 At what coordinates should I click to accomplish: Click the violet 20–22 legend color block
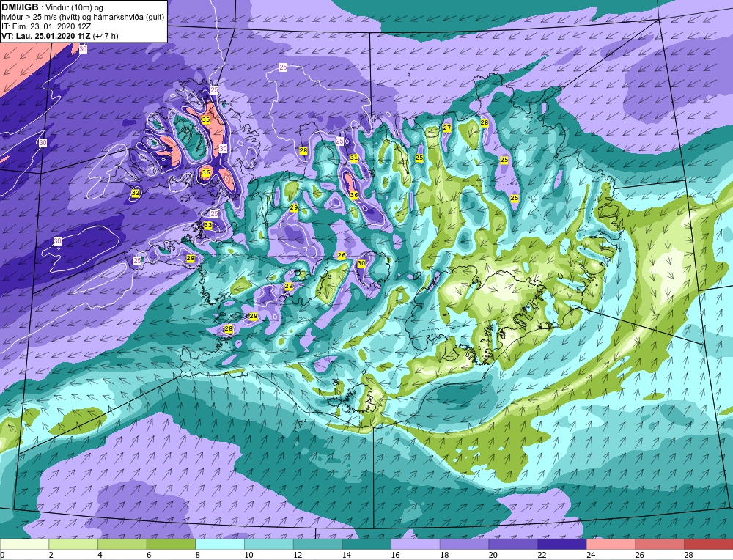[x=513, y=544]
